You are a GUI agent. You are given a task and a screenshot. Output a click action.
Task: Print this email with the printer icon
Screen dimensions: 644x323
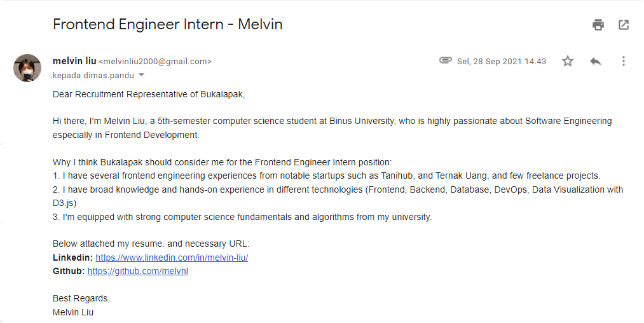coord(598,25)
